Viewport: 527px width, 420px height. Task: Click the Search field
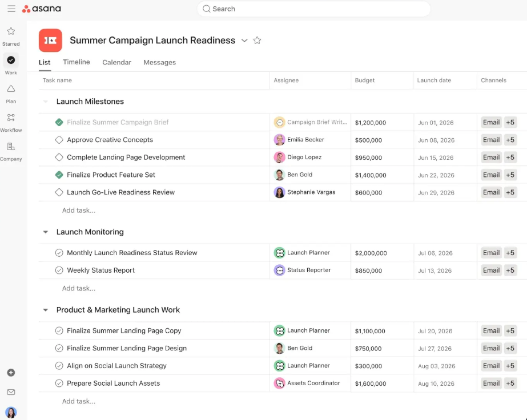(x=313, y=9)
